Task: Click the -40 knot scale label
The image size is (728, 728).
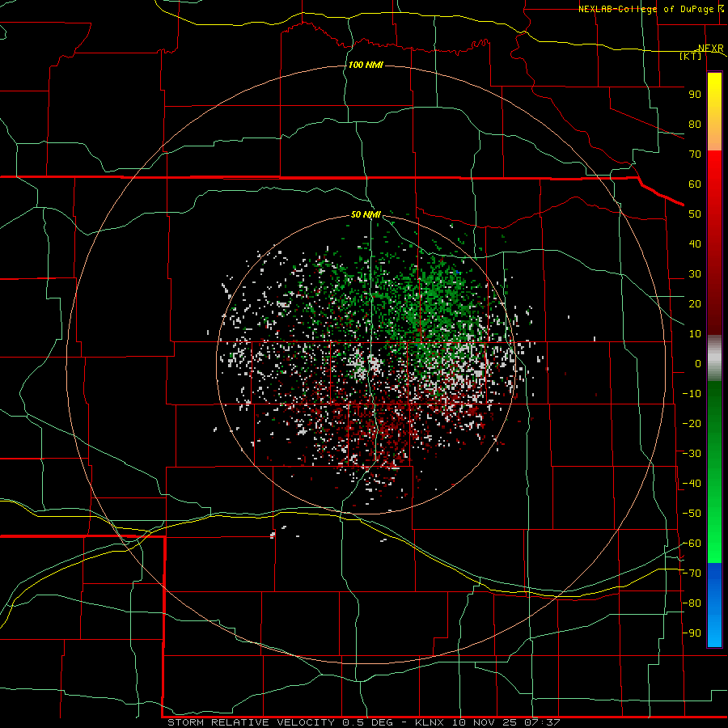Action: point(692,484)
